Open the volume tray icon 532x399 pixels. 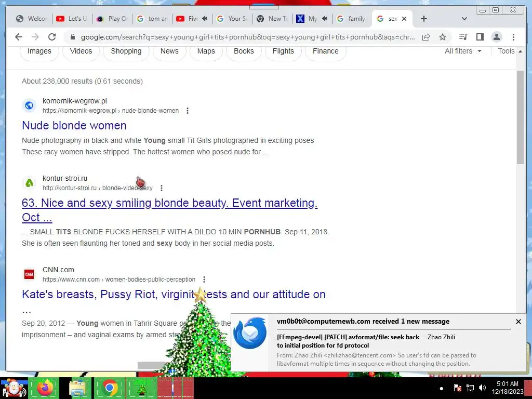(482, 388)
